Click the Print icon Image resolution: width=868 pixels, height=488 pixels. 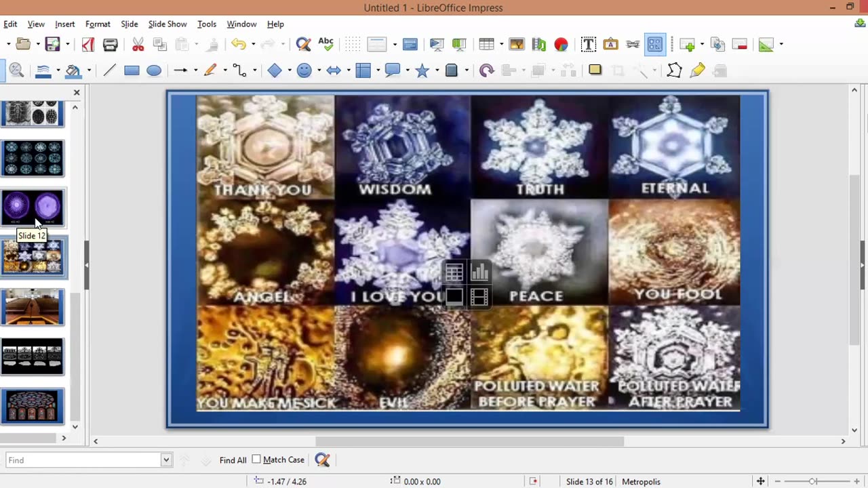pos(111,45)
